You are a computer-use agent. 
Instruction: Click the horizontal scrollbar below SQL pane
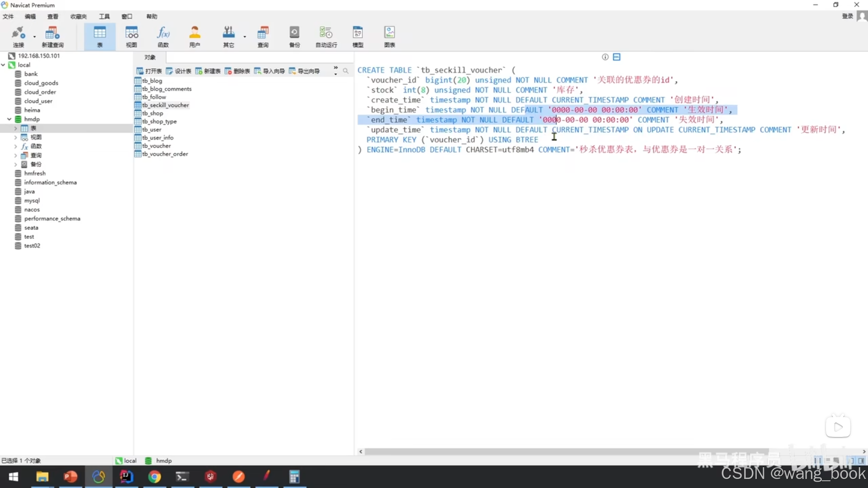point(565,451)
